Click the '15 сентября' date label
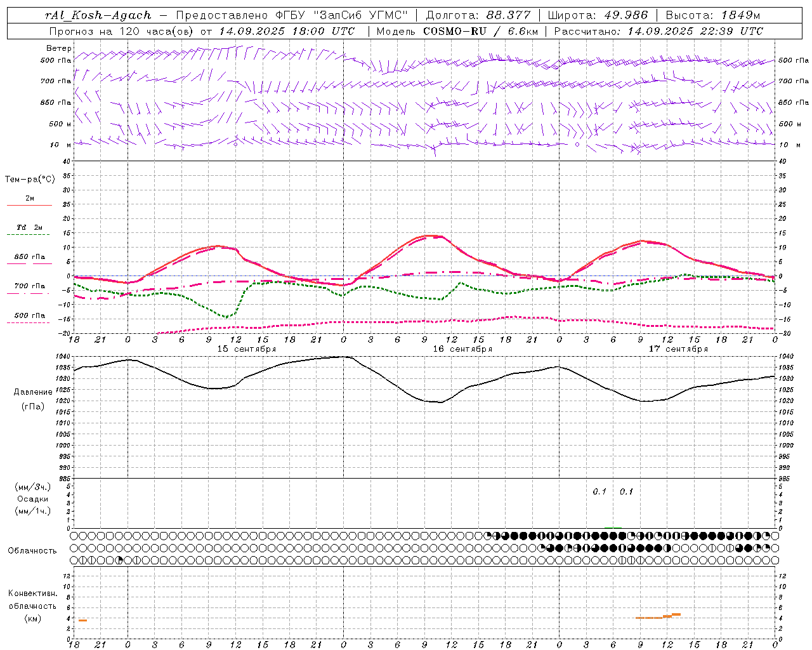Viewport: 812px width, 650px height. [x=247, y=349]
